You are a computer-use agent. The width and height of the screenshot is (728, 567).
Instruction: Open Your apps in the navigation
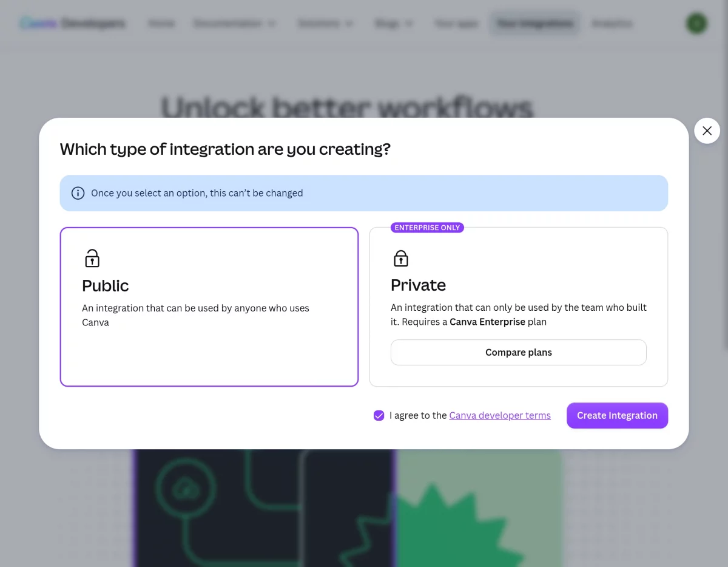point(456,24)
